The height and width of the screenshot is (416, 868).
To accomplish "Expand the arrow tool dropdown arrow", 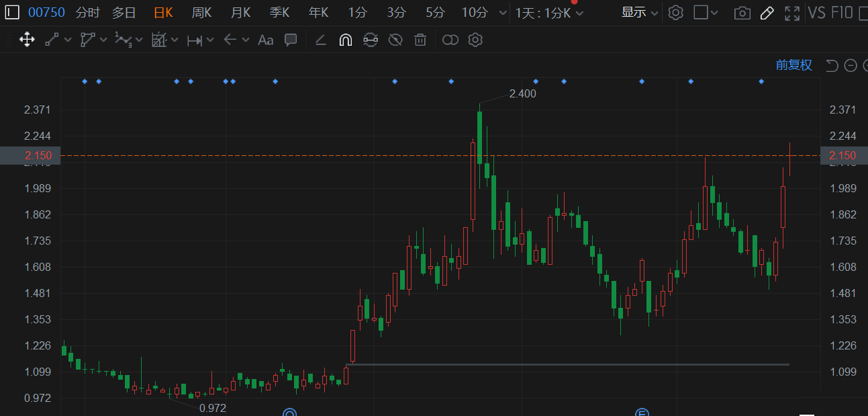I will coord(246,40).
